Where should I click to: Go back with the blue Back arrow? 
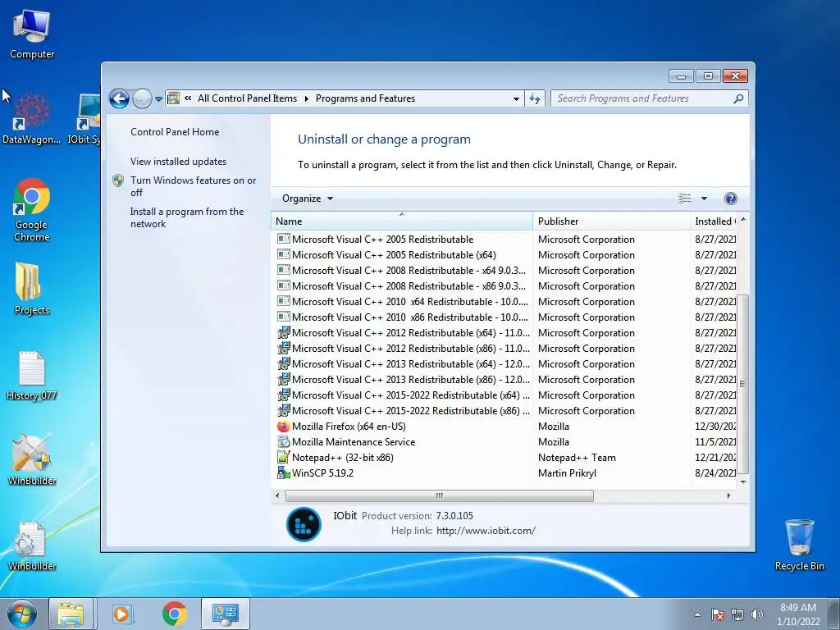click(x=119, y=98)
